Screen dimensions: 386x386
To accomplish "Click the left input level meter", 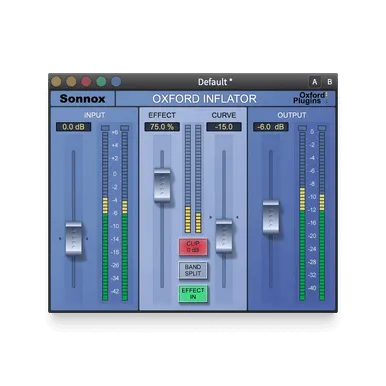I will pos(105,216).
